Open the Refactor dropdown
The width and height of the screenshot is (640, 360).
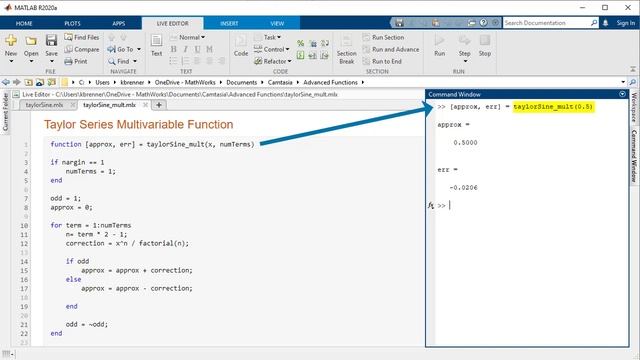[x=273, y=61]
